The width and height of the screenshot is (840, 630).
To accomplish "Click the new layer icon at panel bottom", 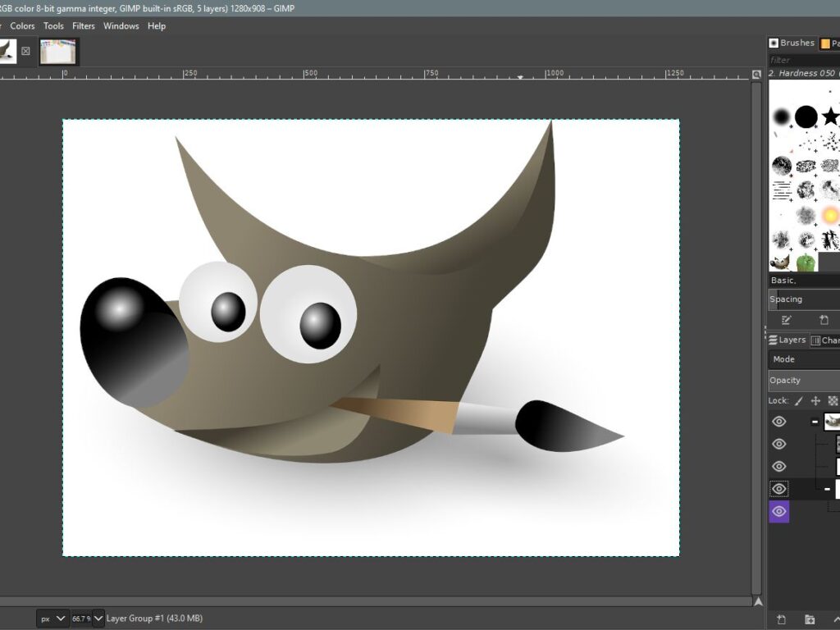I will tap(781, 620).
